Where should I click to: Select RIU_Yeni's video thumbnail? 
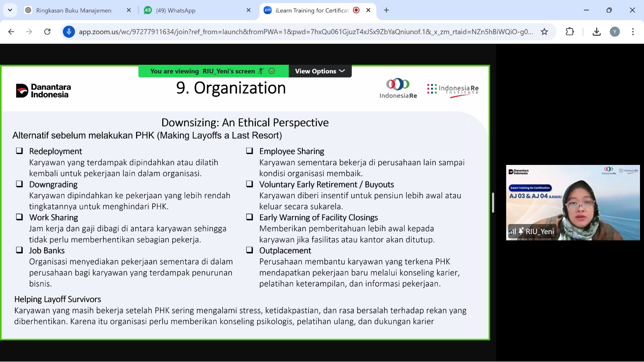[x=572, y=202]
